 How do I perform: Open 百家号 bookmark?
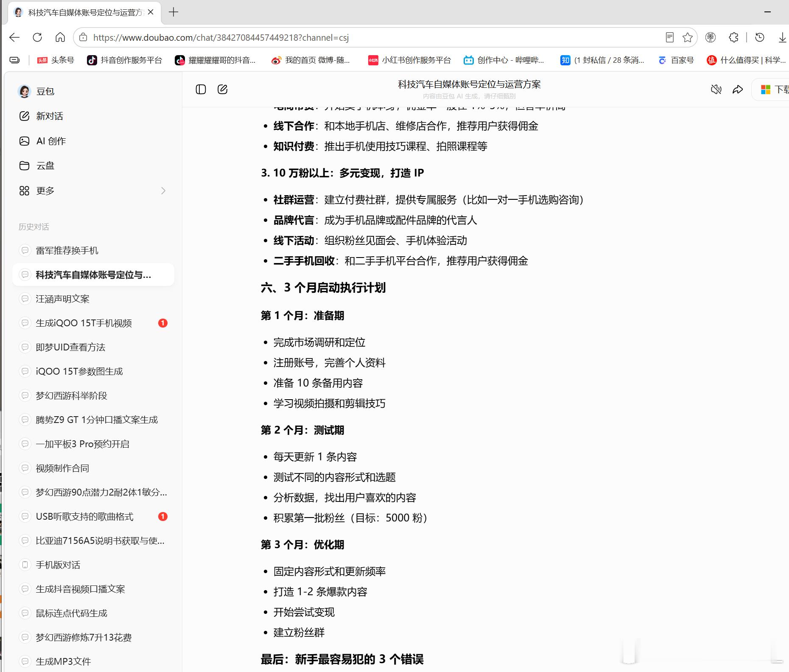(x=676, y=60)
